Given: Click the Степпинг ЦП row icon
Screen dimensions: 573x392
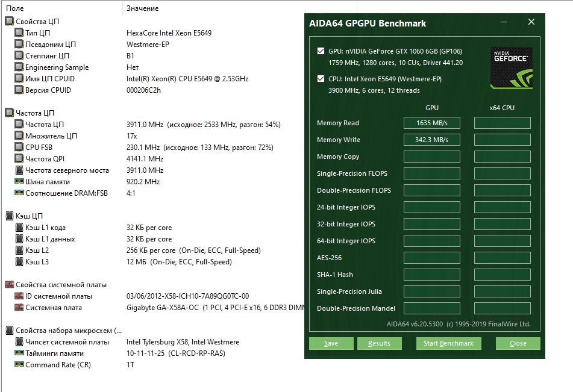Looking at the screenshot, I should tap(19, 55).
